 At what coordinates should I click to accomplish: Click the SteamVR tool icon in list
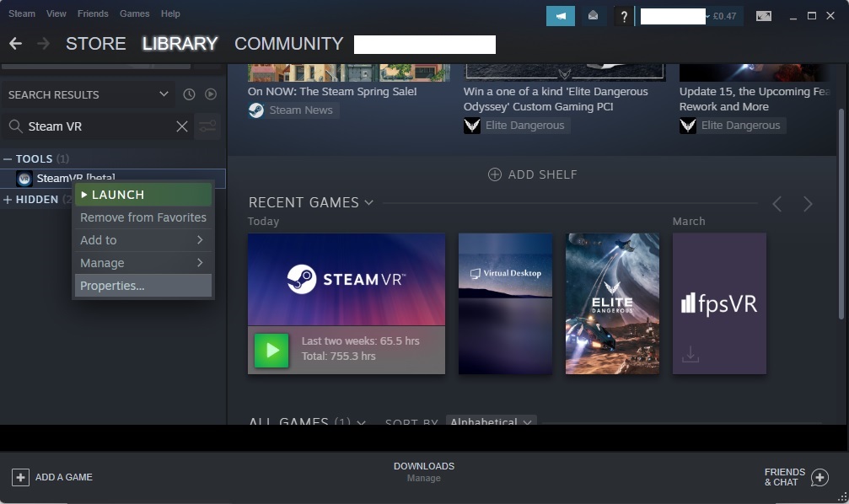[24, 178]
